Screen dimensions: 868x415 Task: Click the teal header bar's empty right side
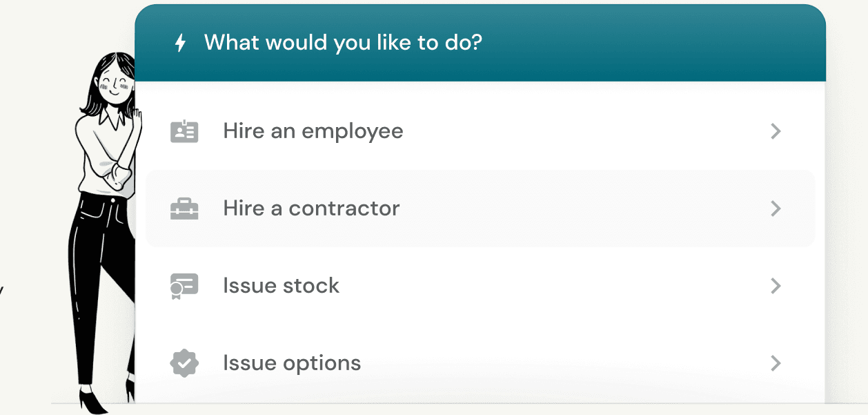(655, 43)
